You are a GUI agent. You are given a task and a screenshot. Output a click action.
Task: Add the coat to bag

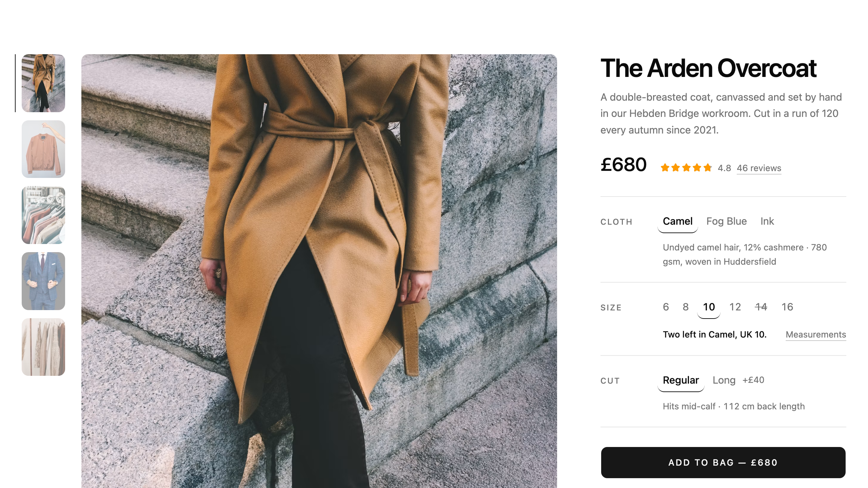(x=723, y=463)
